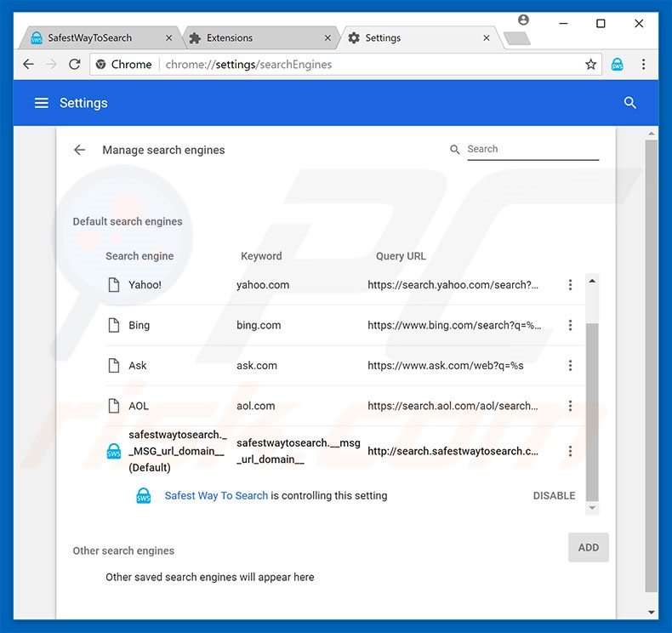
Task: Click the SWS icon of the default search engine
Action: 114,451
